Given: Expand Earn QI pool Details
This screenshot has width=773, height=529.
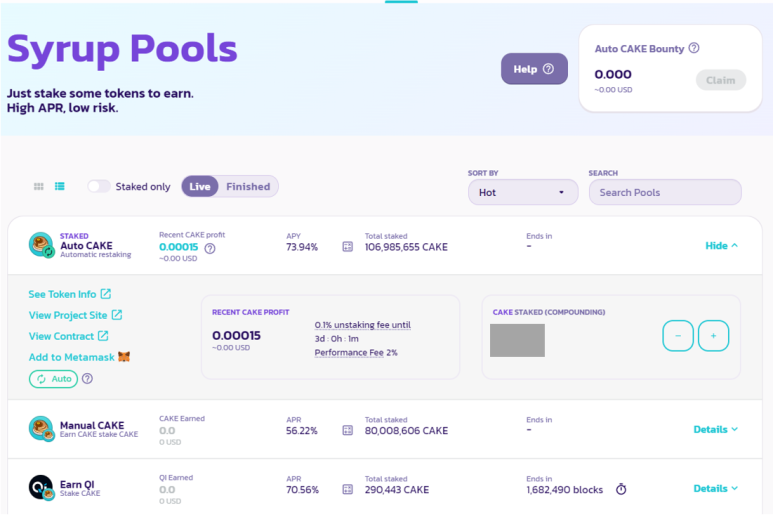Looking at the screenshot, I should pyautogui.click(x=715, y=489).
